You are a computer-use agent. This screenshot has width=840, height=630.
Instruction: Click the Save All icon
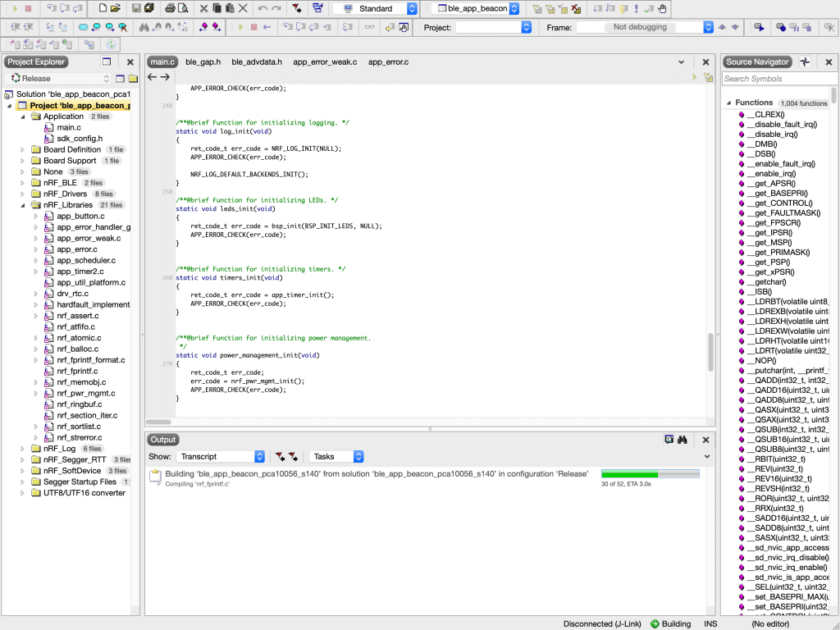coord(149,8)
